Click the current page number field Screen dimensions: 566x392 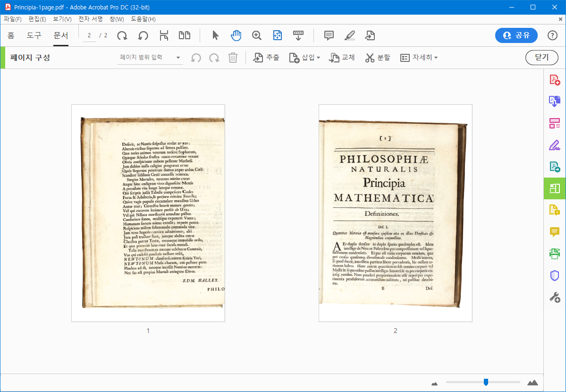(x=89, y=35)
